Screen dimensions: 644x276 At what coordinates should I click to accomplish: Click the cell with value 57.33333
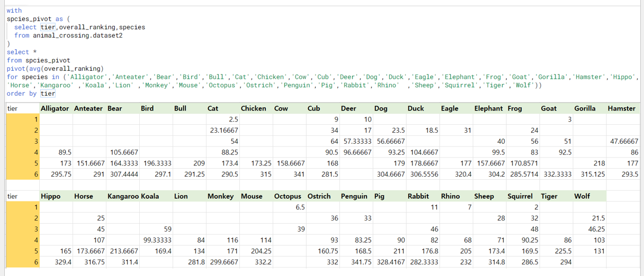pos(357,141)
